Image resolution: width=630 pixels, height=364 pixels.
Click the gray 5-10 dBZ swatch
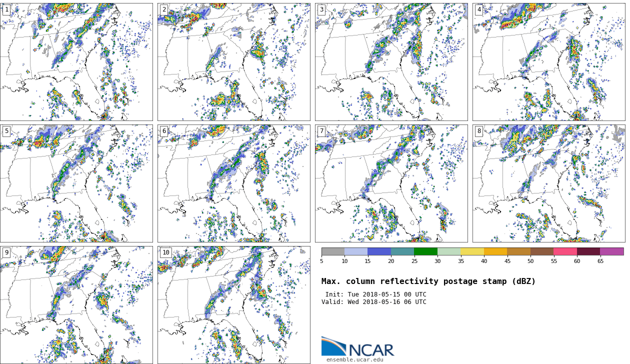[333, 251]
